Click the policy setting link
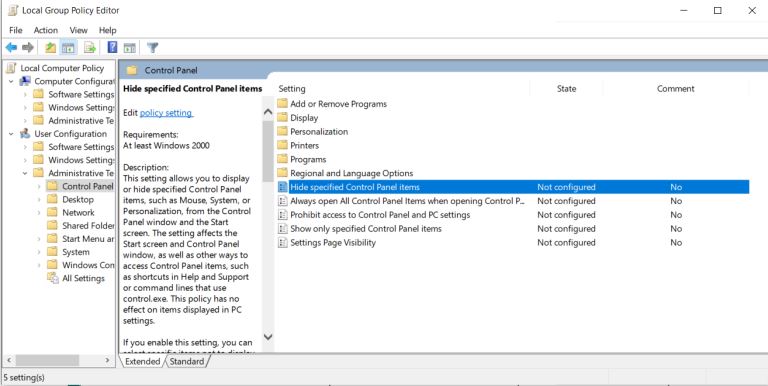 coord(167,113)
